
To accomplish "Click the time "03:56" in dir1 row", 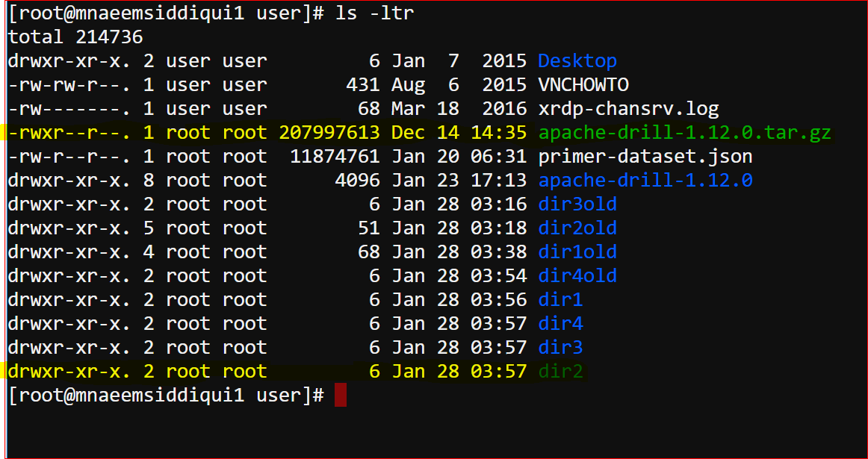I will [499, 299].
